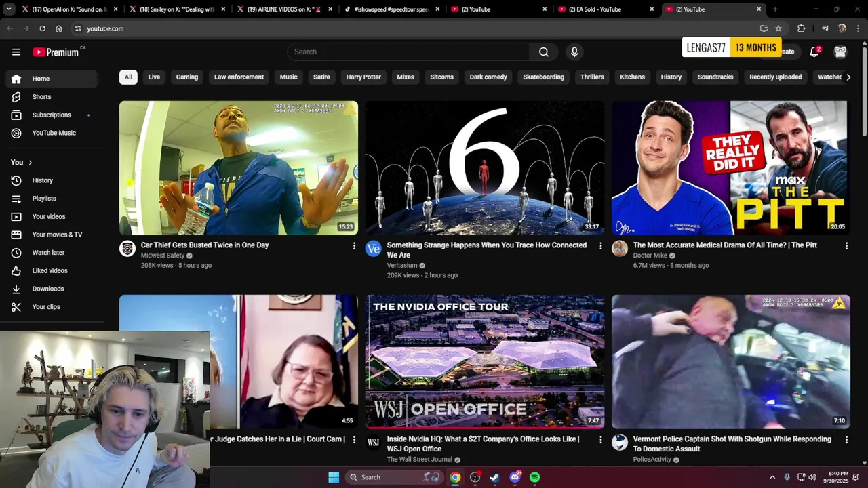The width and height of the screenshot is (868, 488).
Task: Click the Veritasium 6 video thumbnail
Action: point(485,168)
